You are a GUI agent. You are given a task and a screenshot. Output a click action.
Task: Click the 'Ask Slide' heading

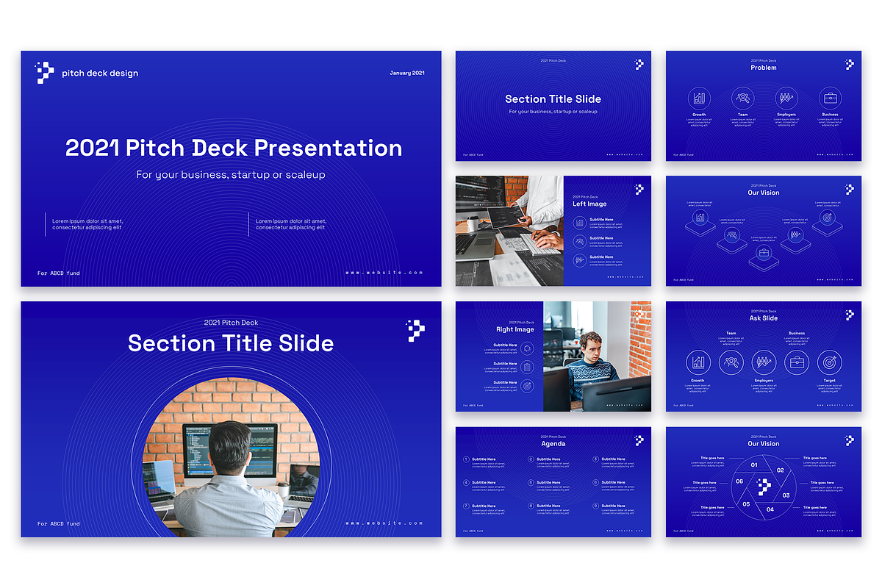point(764,318)
